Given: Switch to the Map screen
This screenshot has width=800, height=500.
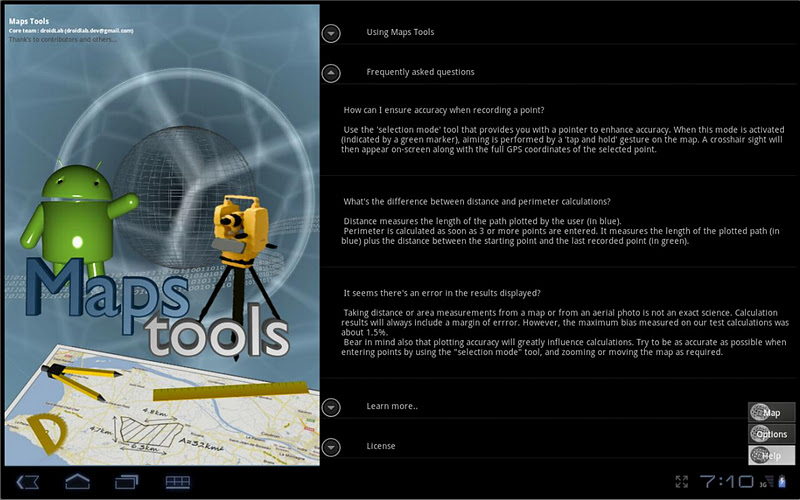Looking at the screenshot, I should (x=771, y=412).
